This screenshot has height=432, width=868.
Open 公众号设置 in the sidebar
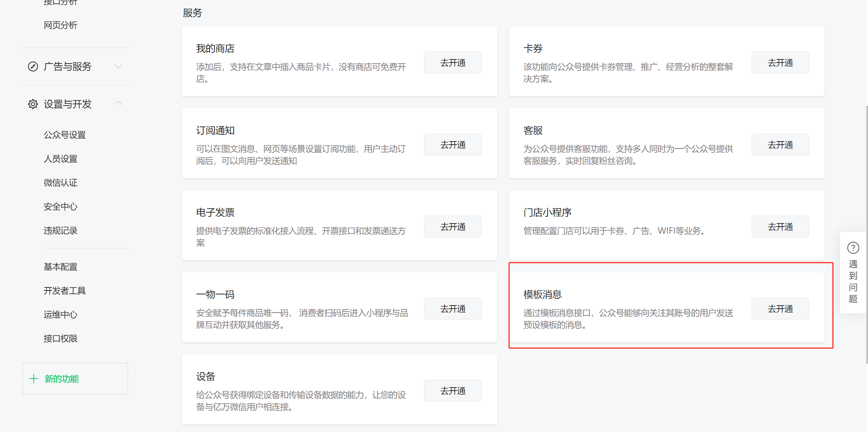point(65,135)
